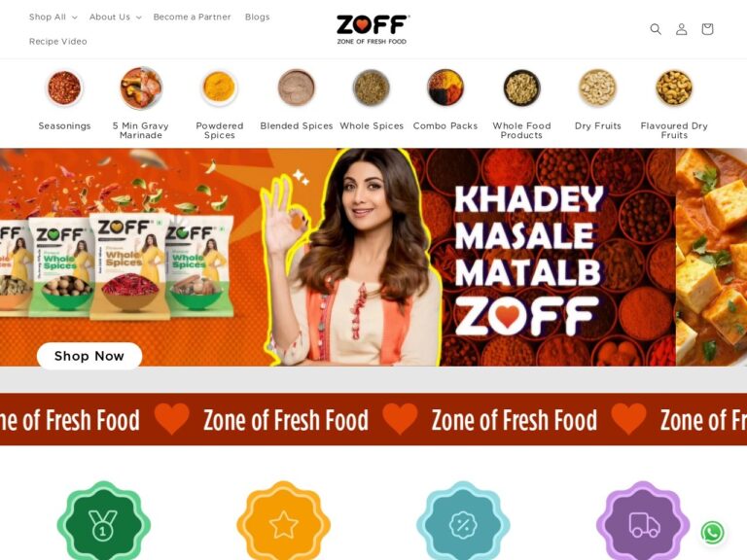
Task: Click the orange star badge icon
Action: [283, 521]
